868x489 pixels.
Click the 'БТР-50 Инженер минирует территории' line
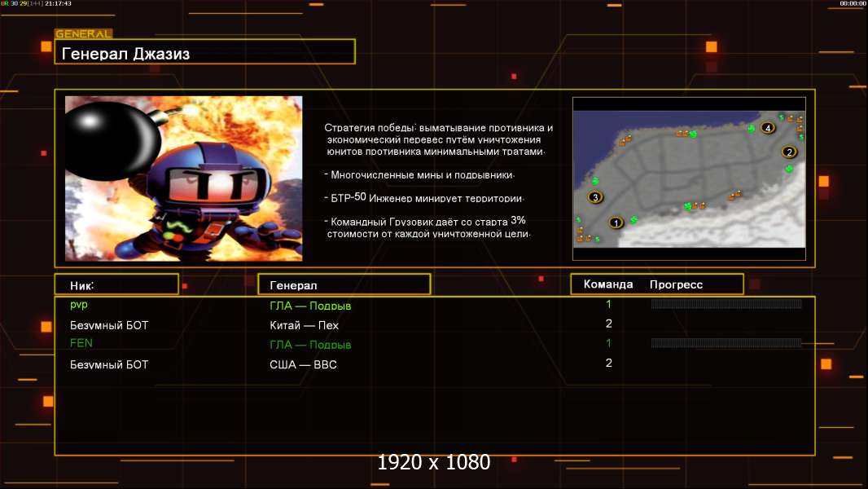(x=424, y=198)
